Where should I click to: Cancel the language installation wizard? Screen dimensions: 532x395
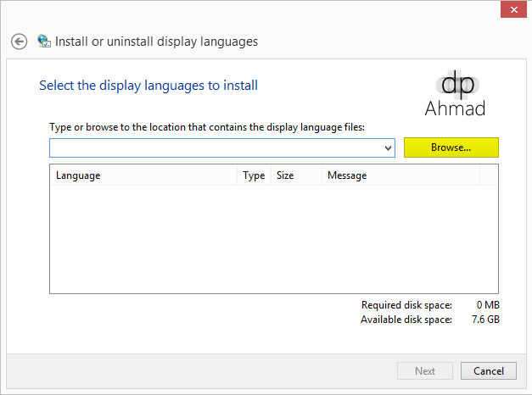(x=489, y=370)
